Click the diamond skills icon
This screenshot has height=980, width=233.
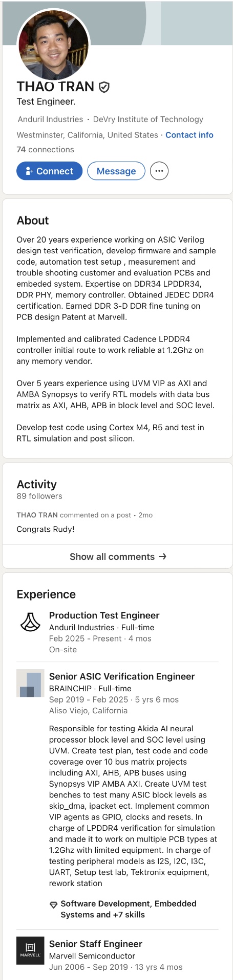coord(53,905)
